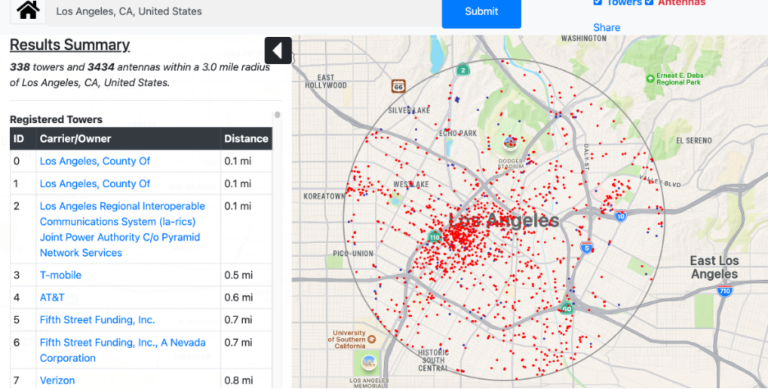Click the Dodger Stadium map marker icon
The height and width of the screenshot is (389, 768).
click(x=510, y=143)
